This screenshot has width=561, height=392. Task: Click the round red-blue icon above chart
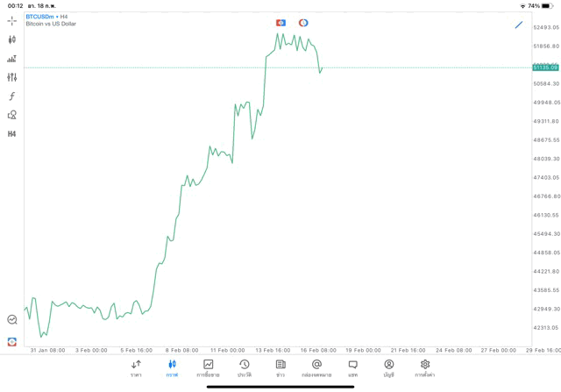[x=303, y=23]
